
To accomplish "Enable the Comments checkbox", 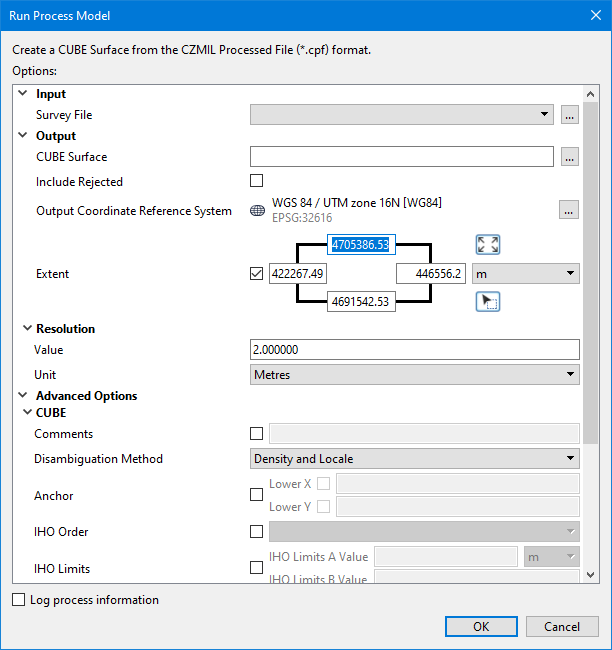I will click(257, 433).
